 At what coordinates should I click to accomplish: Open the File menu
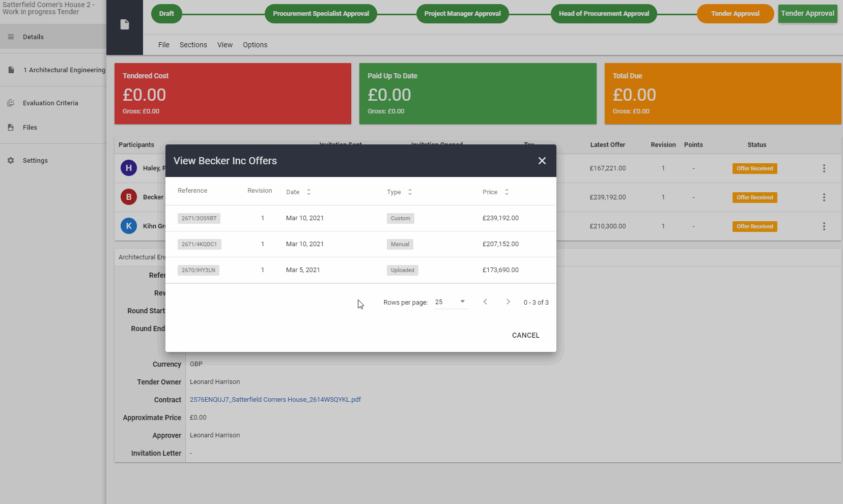[163, 45]
